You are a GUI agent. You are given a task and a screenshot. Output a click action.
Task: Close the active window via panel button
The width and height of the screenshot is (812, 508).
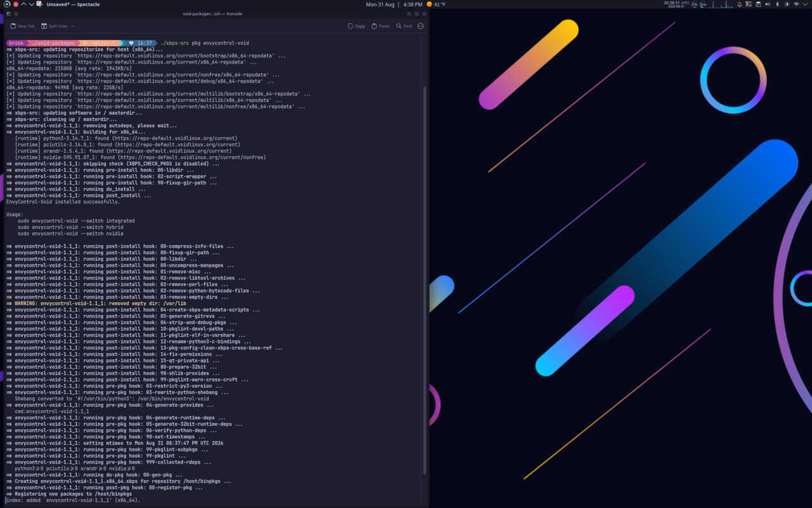pos(15,4)
